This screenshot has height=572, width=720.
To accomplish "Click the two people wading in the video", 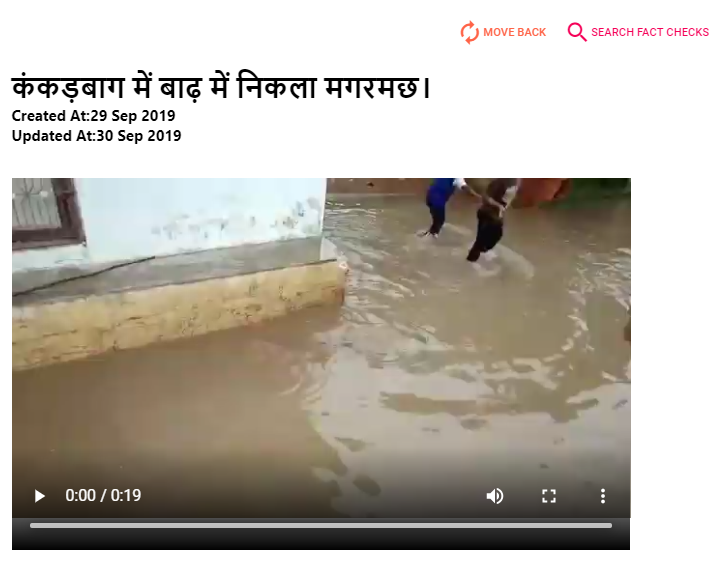I will 473,219.
